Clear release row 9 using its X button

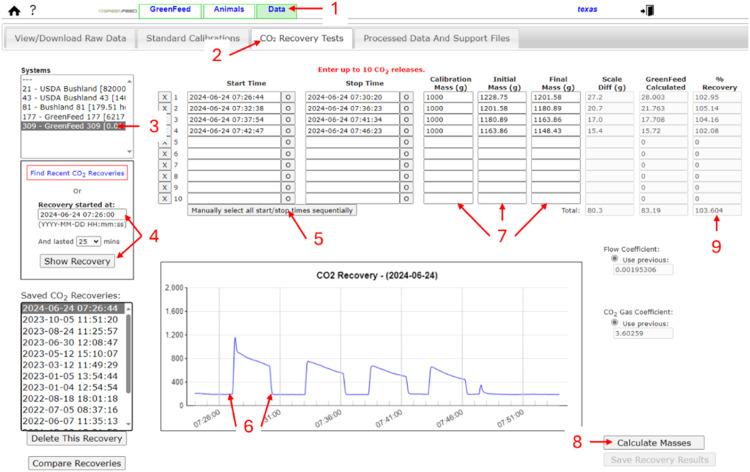click(165, 187)
